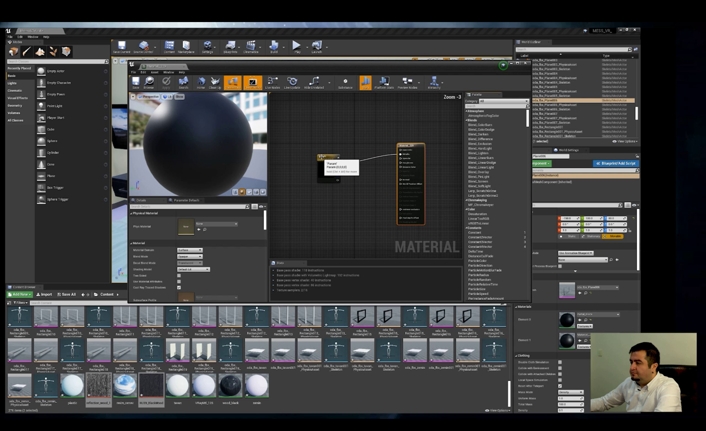Open the Lit view mode dropdown
Image resolution: width=706 pixels, height=431 pixels.
point(167,97)
